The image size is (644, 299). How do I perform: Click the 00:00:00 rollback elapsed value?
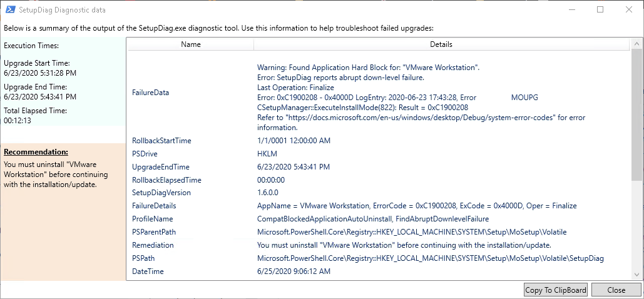pos(270,180)
